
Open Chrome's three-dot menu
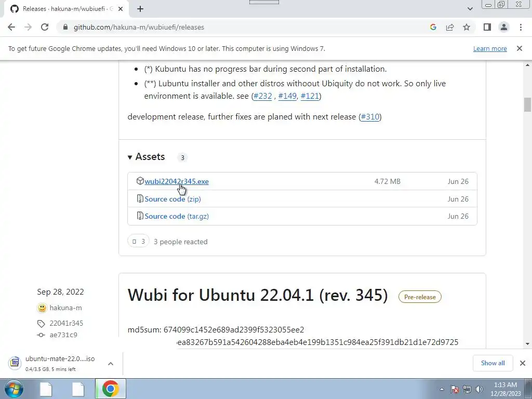click(x=521, y=27)
